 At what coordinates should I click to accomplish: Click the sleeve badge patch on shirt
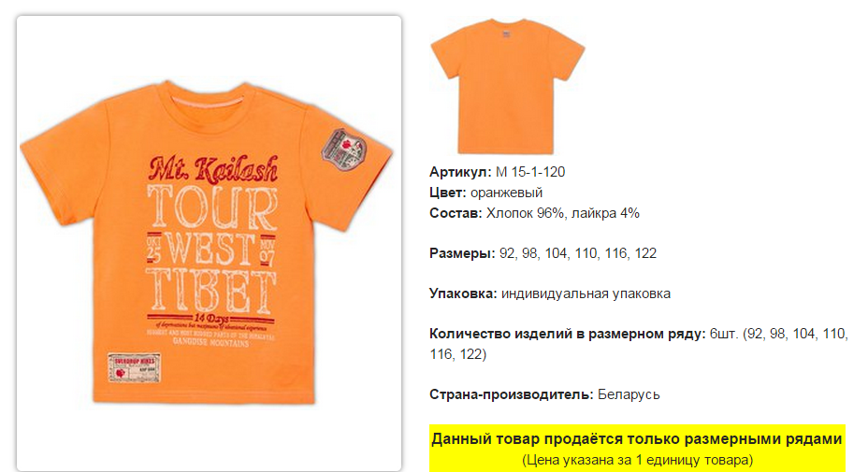(x=344, y=150)
